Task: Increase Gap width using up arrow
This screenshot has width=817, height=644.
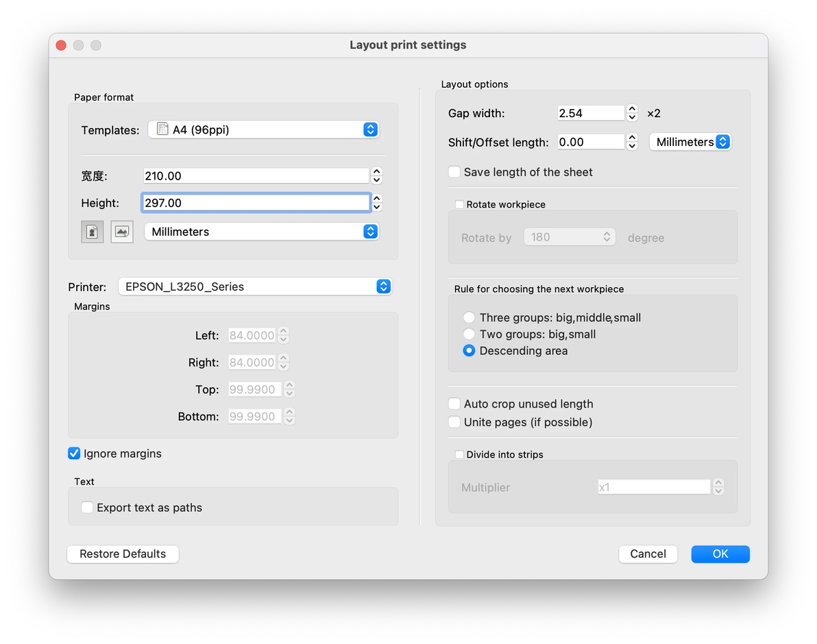Action: [x=633, y=109]
